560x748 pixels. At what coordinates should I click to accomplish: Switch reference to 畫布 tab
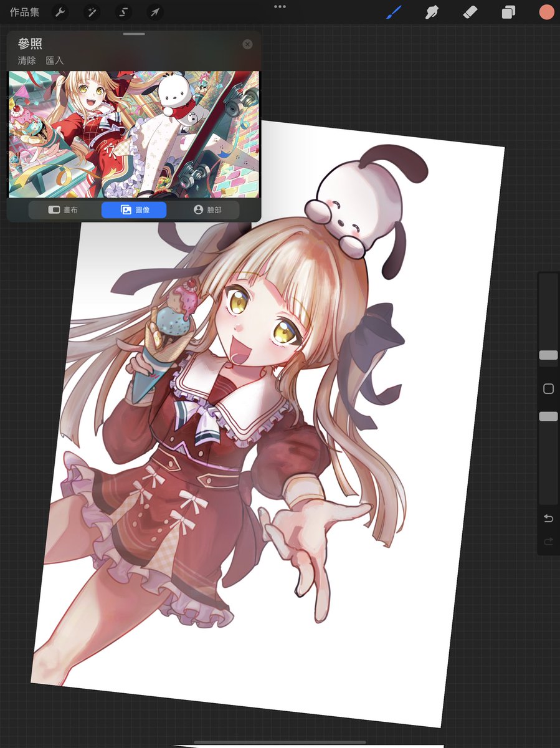click(64, 210)
